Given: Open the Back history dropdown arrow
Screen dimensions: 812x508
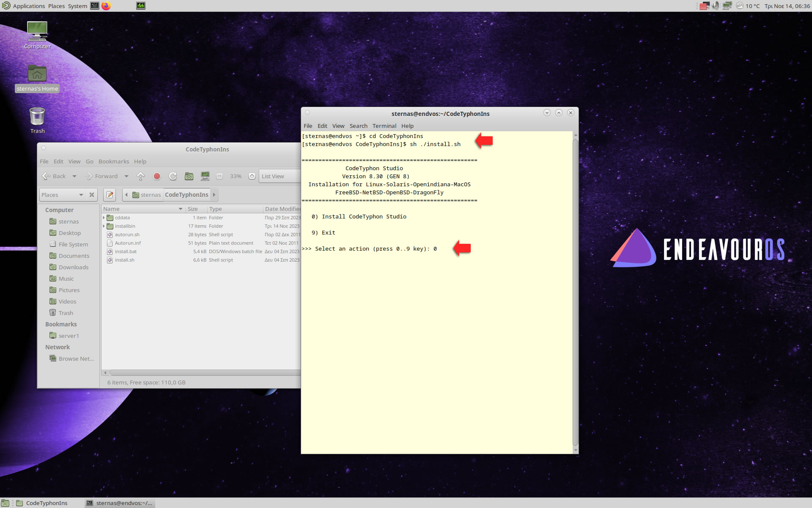Looking at the screenshot, I should [74, 176].
